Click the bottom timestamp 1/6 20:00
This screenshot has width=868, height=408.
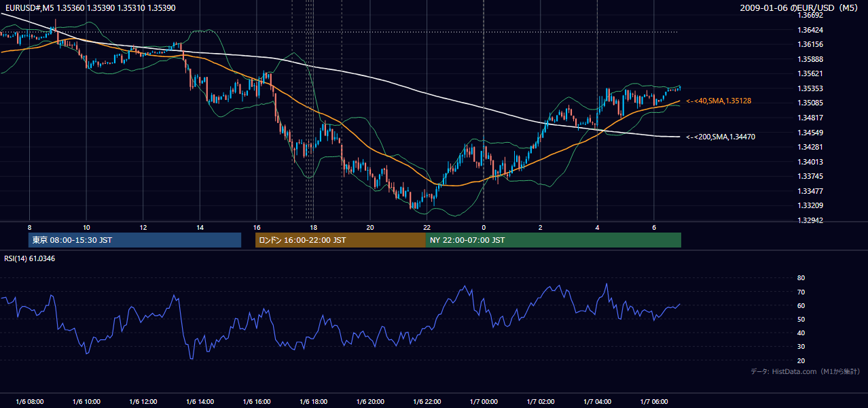click(x=370, y=402)
